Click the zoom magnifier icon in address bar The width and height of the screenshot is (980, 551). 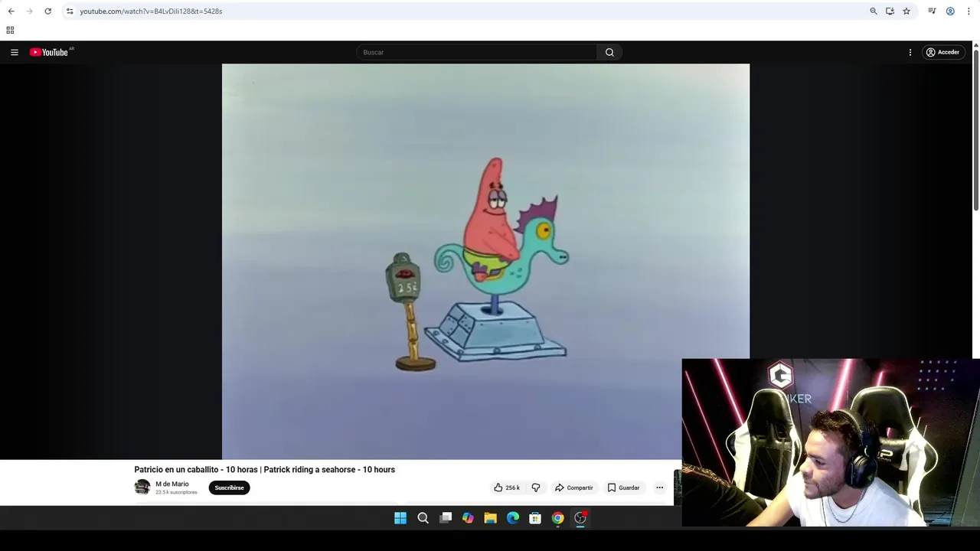coord(874,11)
